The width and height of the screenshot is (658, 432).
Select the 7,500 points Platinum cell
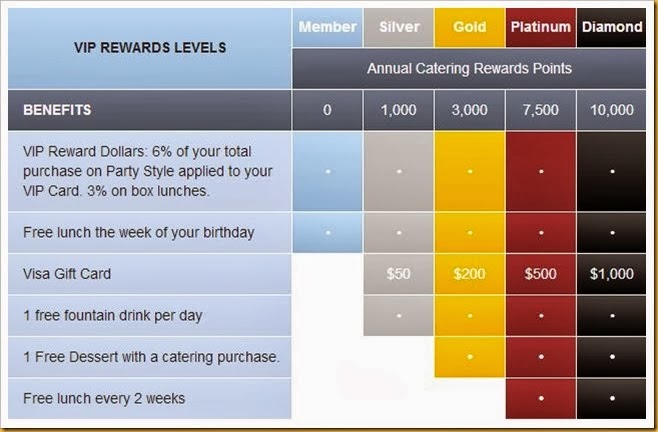point(540,110)
